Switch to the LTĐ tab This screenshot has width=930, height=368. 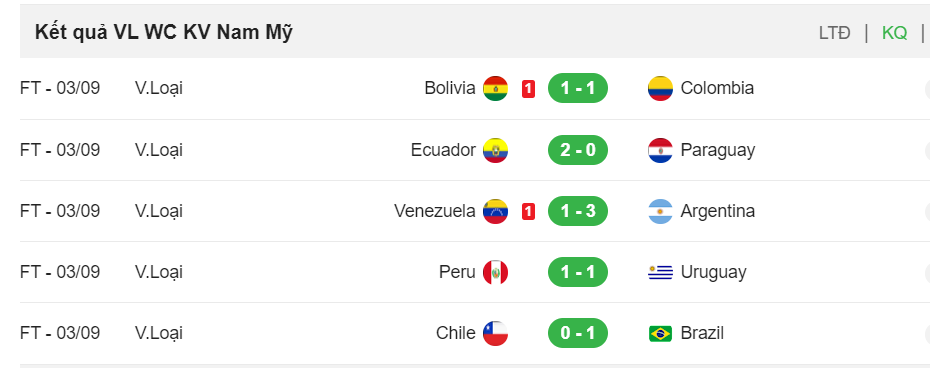click(x=835, y=33)
